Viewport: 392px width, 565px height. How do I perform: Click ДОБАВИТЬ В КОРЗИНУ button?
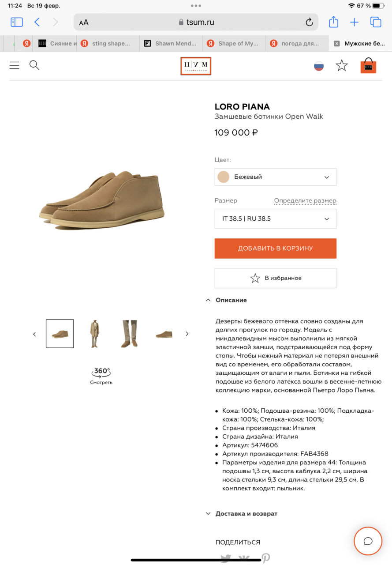(275, 248)
